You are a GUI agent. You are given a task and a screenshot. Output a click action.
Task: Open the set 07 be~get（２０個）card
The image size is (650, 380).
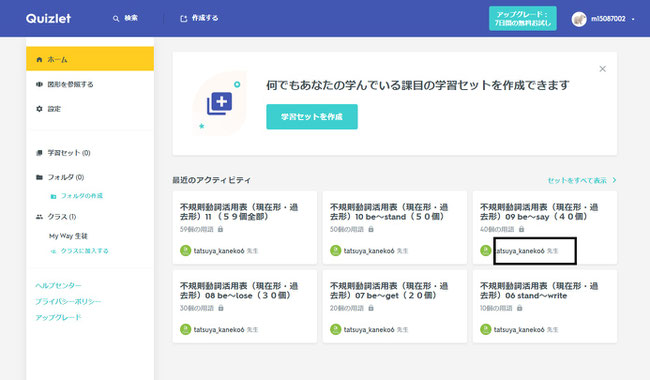click(x=395, y=306)
